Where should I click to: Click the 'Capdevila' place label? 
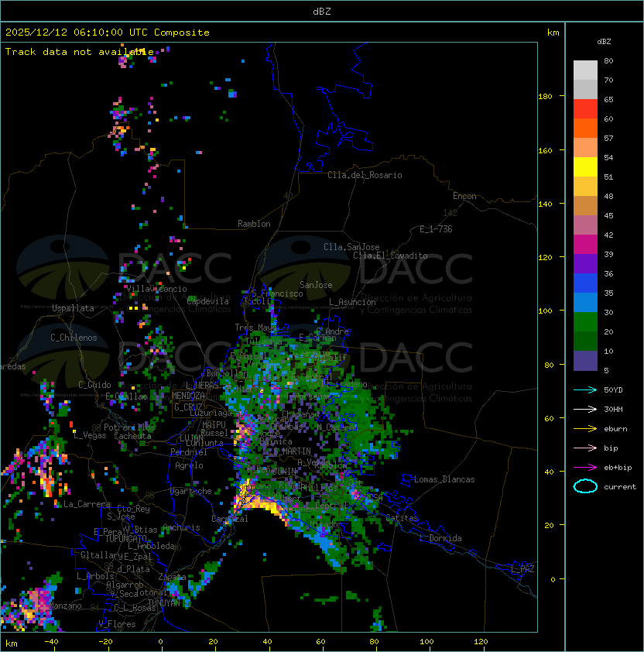coord(208,301)
